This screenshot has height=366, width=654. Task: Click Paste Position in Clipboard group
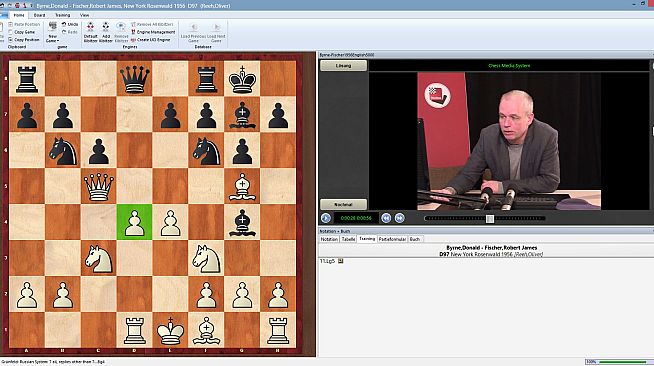pyautogui.click(x=24, y=25)
